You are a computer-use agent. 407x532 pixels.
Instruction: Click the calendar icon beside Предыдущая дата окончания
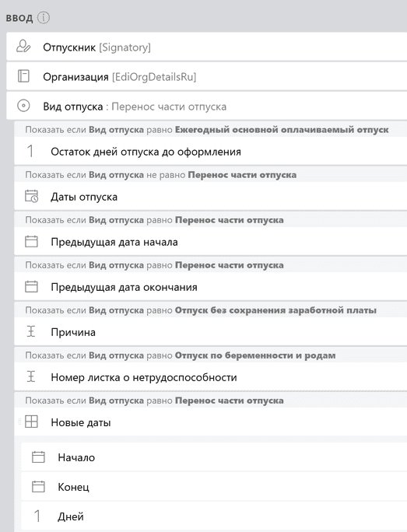pos(31,287)
